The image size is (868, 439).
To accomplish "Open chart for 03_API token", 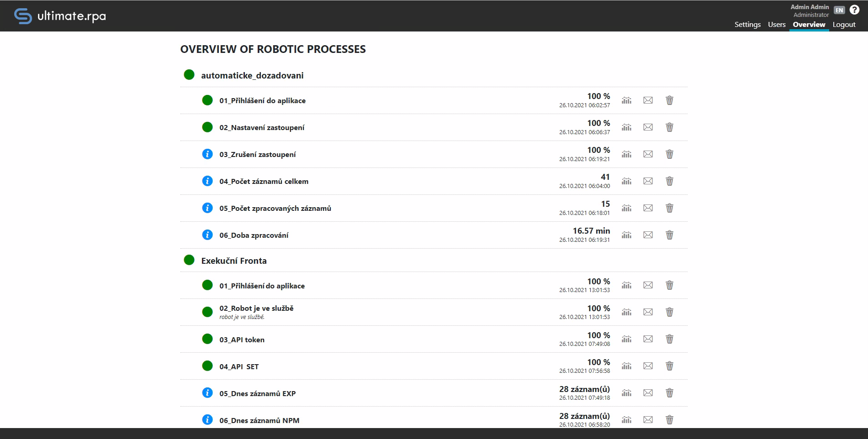I will point(626,339).
